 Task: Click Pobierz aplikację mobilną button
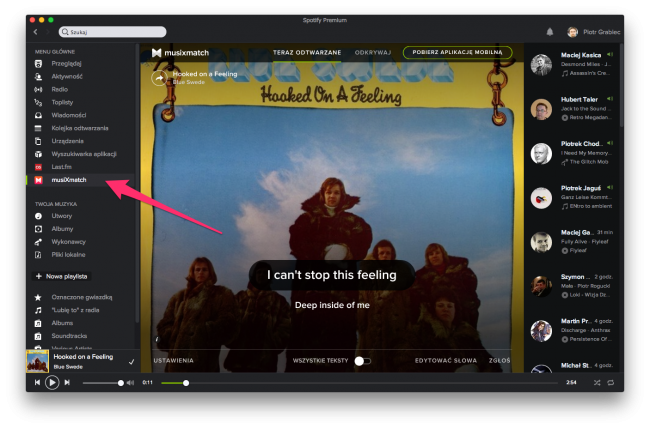pos(457,52)
